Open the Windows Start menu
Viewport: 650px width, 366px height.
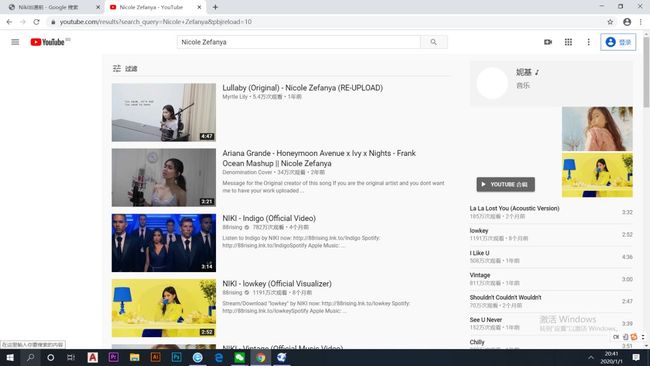[x=10, y=357]
